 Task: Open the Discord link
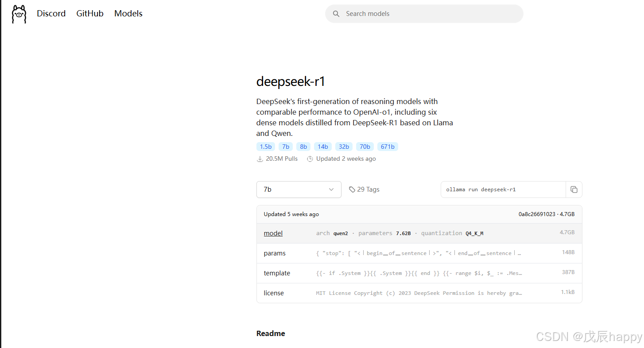pos(51,14)
